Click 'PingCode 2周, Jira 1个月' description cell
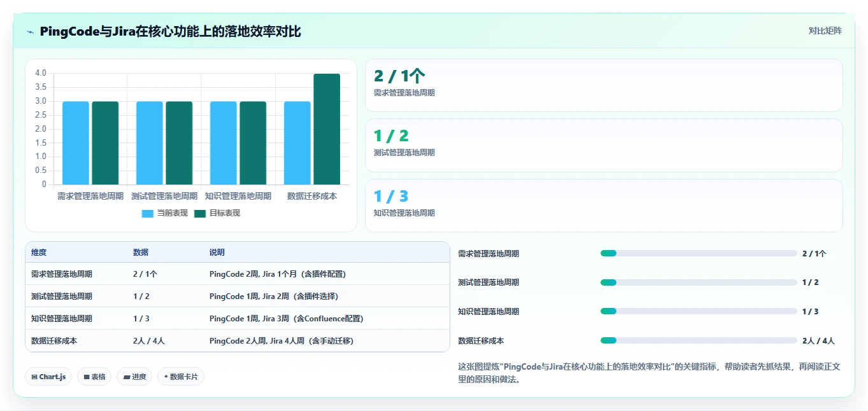Image resolution: width=868 pixels, height=411 pixels. click(x=278, y=274)
